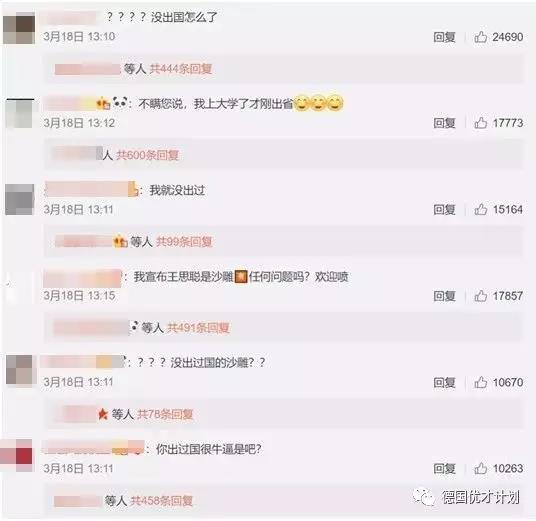Click thumbs-up on comment with 15164 likes
Screen dimensions: 536x521
(x=480, y=209)
